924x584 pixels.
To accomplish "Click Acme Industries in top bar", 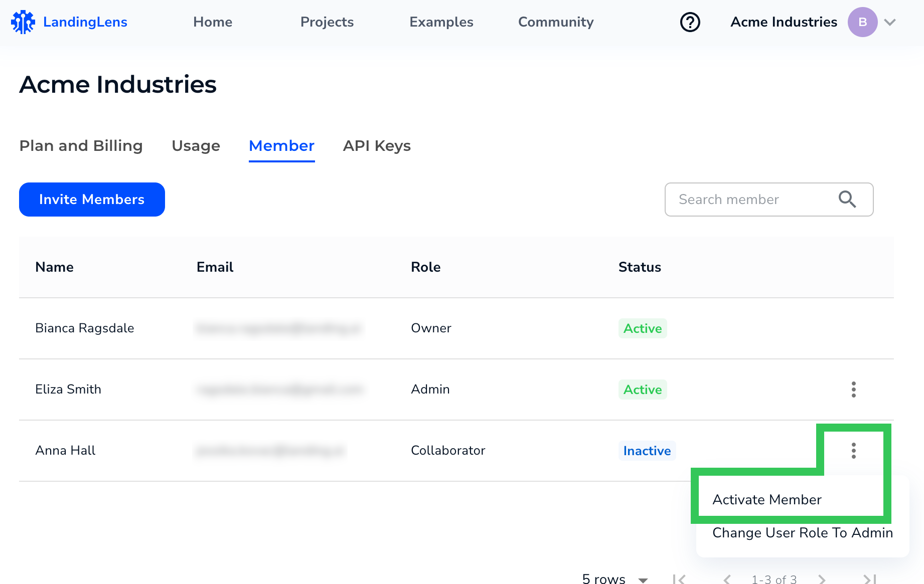I will coord(784,22).
